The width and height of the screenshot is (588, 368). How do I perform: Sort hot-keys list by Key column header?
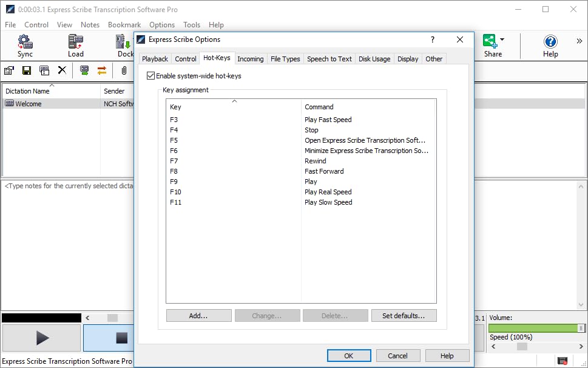[x=234, y=107]
